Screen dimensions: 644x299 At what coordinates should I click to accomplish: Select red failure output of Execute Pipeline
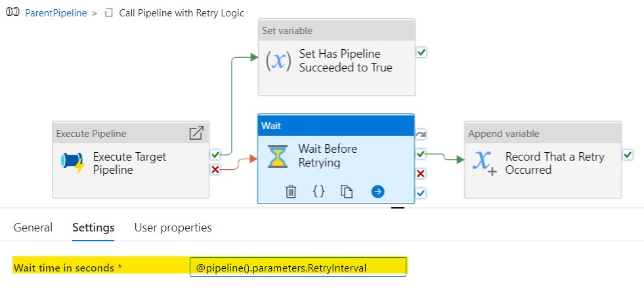(x=215, y=169)
